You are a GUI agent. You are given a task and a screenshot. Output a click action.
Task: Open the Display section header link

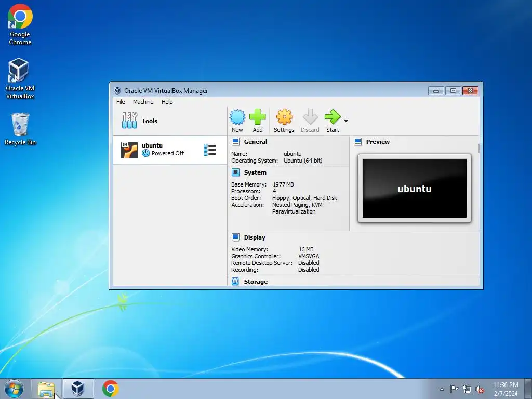tap(255, 237)
